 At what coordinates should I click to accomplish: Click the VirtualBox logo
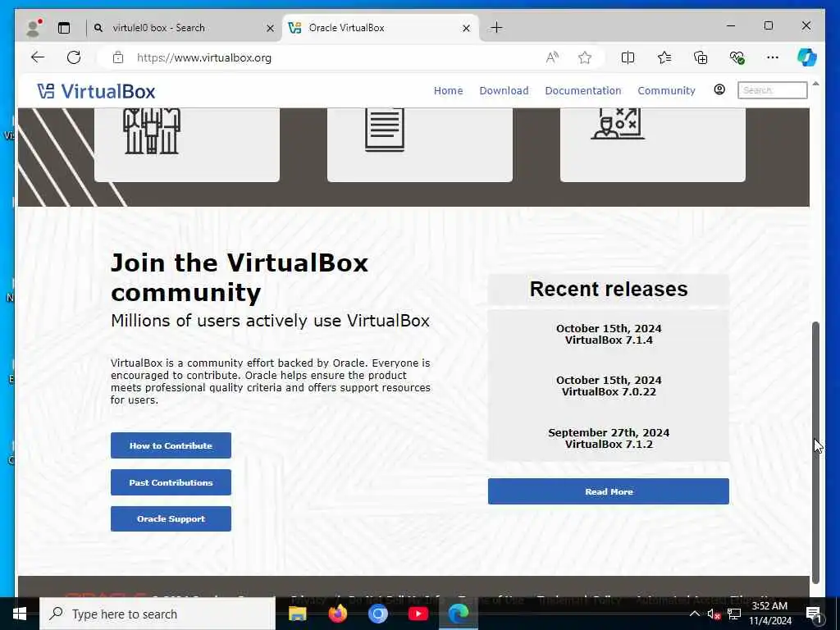click(x=97, y=91)
